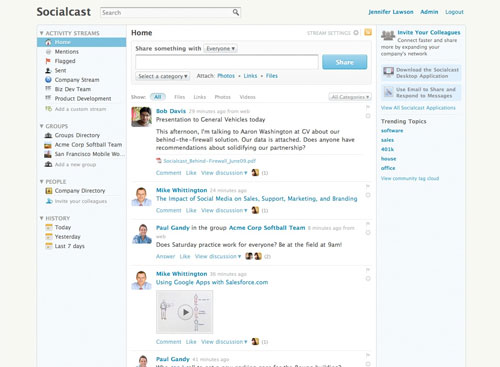Click the Yesterday history calendar icon
The height and width of the screenshot is (367, 500).
pyautogui.click(x=49, y=237)
